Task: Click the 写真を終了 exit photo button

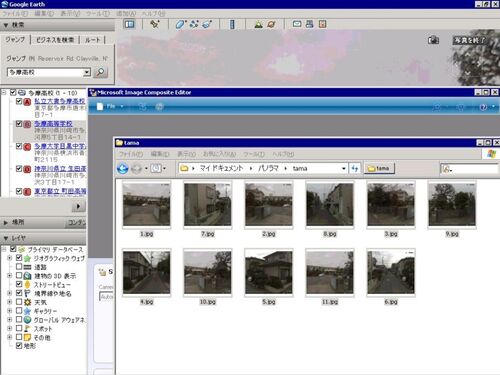Action: point(469,40)
